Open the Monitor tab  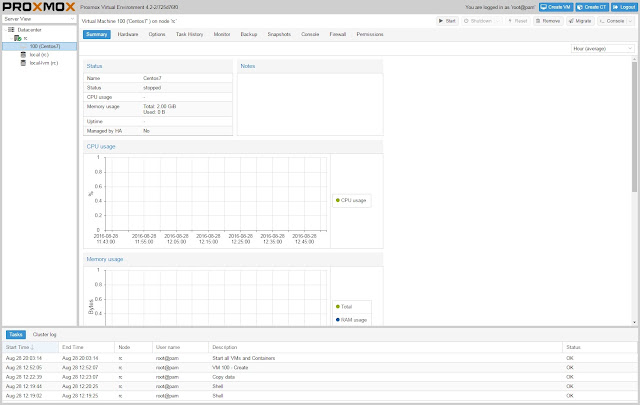[x=222, y=34]
